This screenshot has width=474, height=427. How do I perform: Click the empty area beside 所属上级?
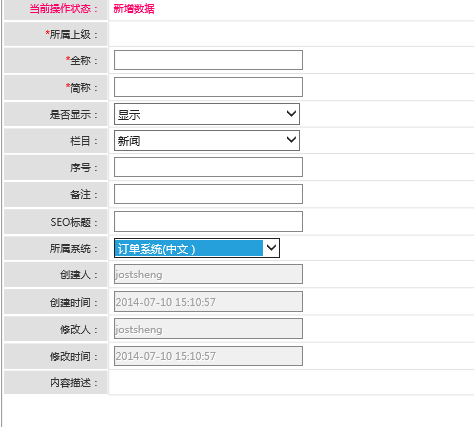click(x=291, y=34)
